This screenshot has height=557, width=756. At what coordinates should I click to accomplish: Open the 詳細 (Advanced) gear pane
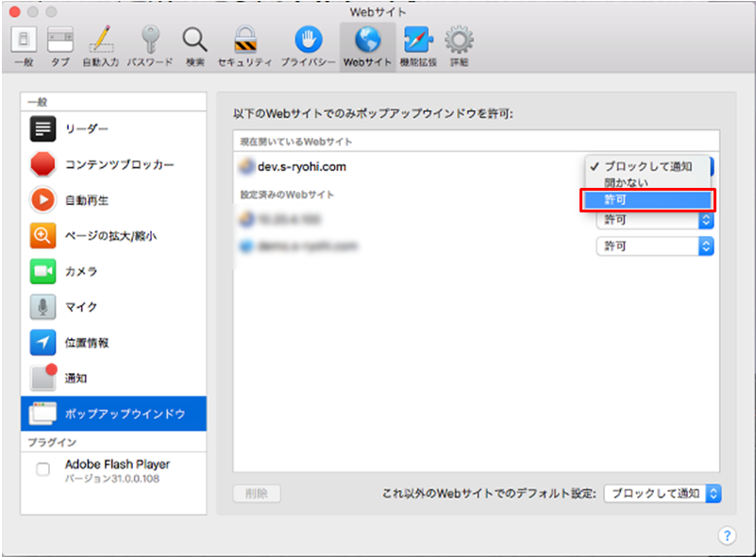tap(459, 47)
